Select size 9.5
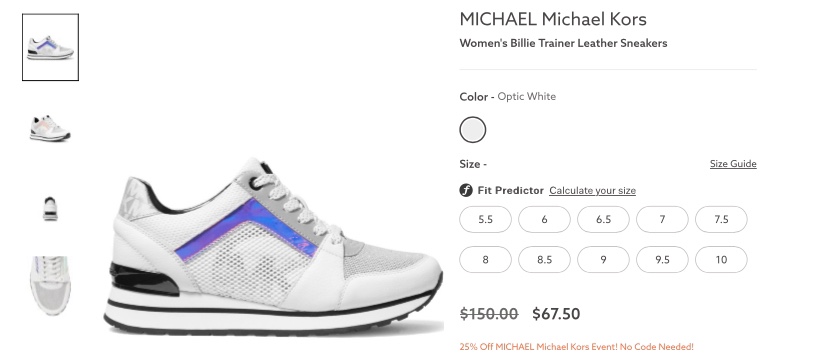828x361 pixels. (662, 260)
